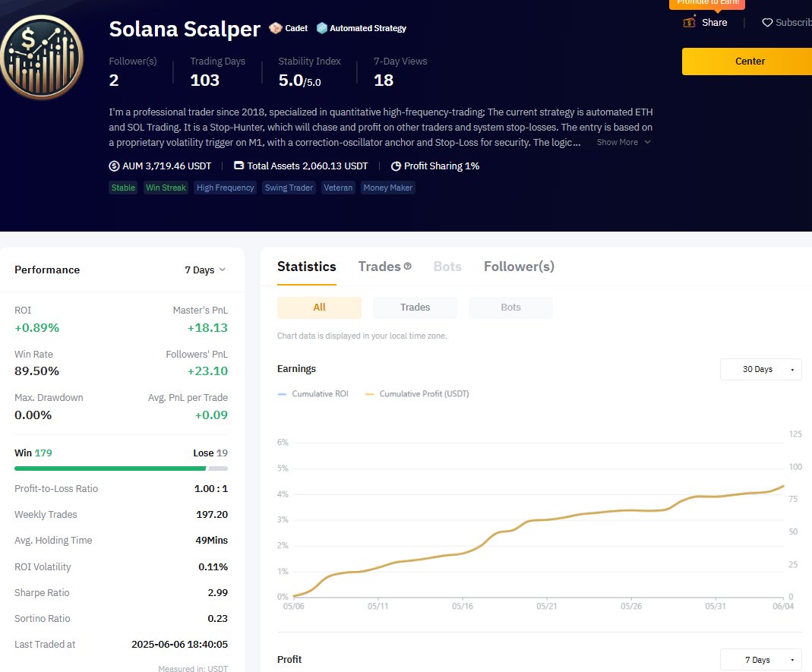Click the Avg. PnL per Trade value +0.09
The height and width of the screenshot is (672, 812).
pyautogui.click(x=211, y=415)
